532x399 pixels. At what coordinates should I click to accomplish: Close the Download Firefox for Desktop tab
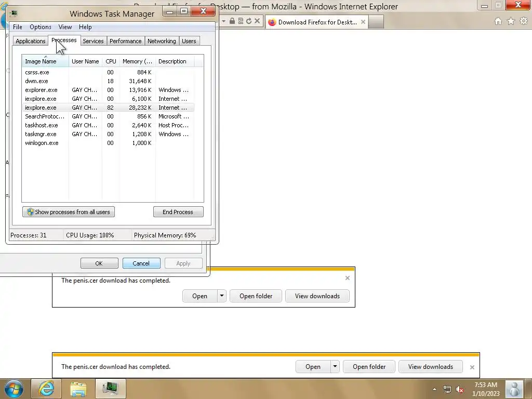[363, 22]
